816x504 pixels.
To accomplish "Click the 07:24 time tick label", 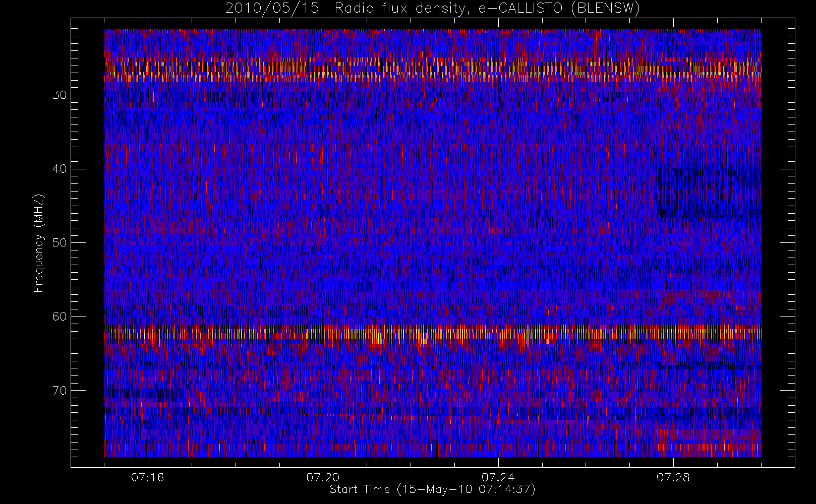I will pos(498,477).
